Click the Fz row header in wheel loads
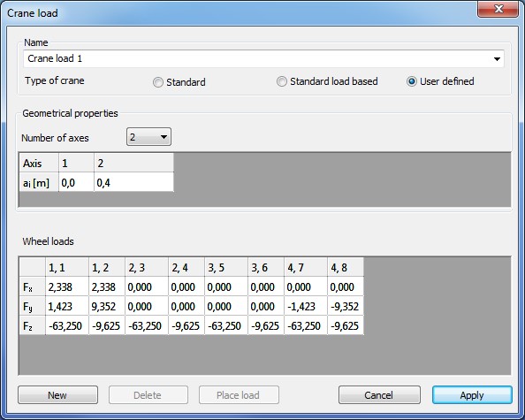Image resolution: width=525 pixels, height=420 pixels. (32, 325)
